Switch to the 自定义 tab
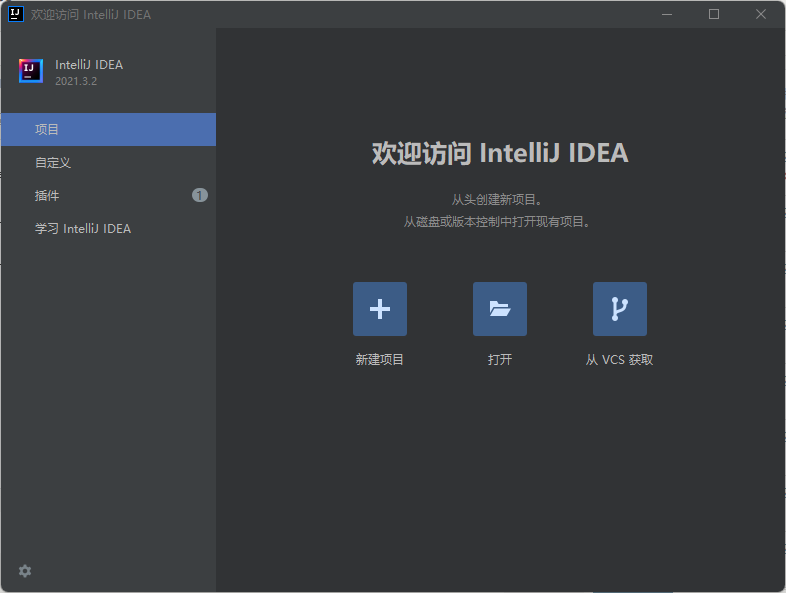The image size is (786, 593). click(108, 162)
